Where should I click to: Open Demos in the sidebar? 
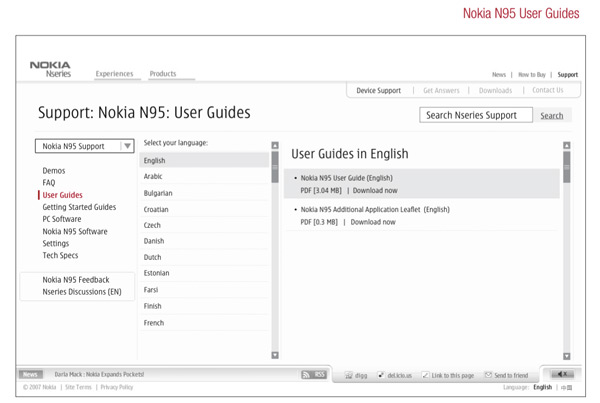(54, 171)
